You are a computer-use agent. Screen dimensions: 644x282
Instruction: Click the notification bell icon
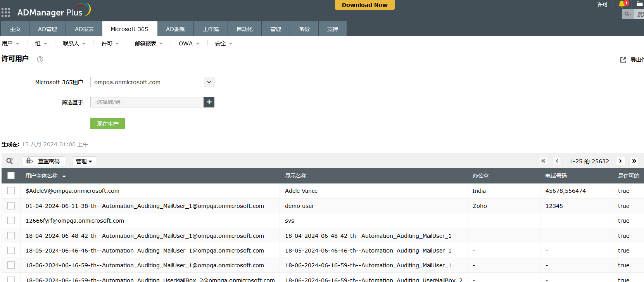pyautogui.click(x=622, y=4)
